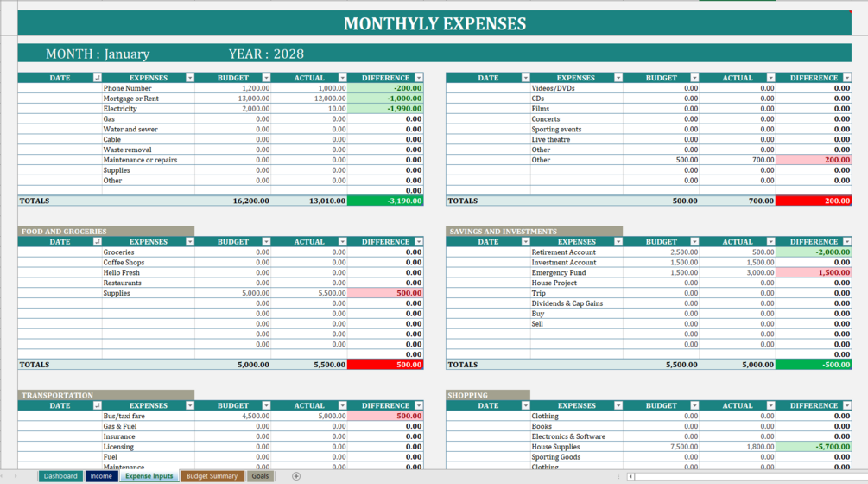Open DIFFERENCE filter in Videos/DVDs table

tap(847, 78)
